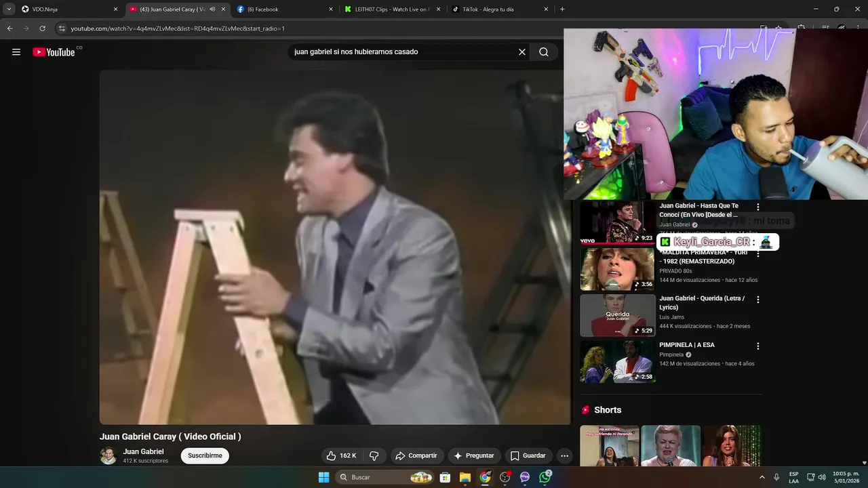Open volume control in system tray
The height and width of the screenshot is (488, 868).
click(x=822, y=477)
